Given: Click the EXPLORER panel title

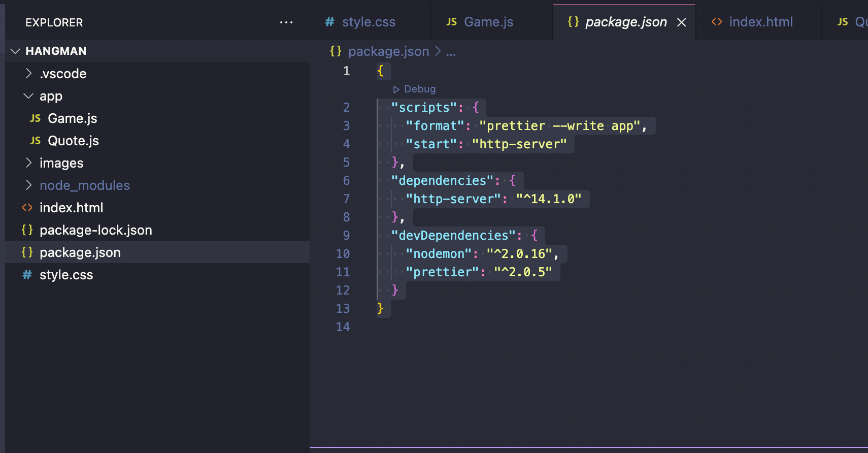Looking at the screenshot, I should pyautogui.click(x=54, y=22).
